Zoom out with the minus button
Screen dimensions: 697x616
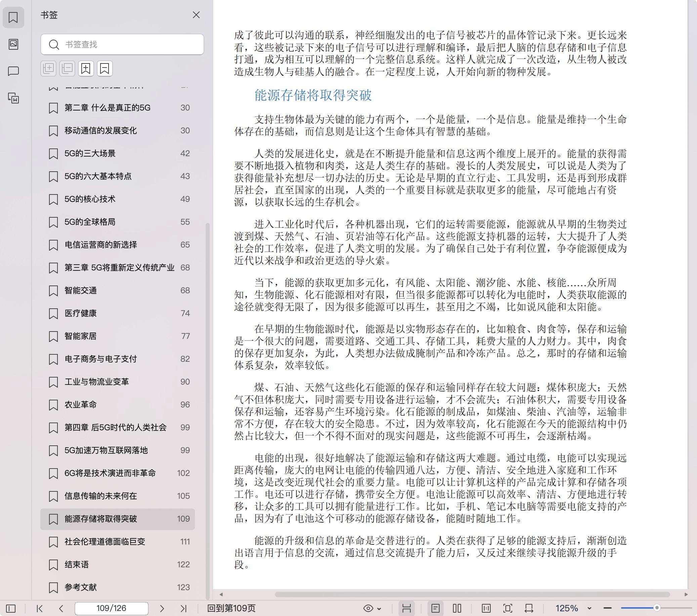click(x=607, y=608)
